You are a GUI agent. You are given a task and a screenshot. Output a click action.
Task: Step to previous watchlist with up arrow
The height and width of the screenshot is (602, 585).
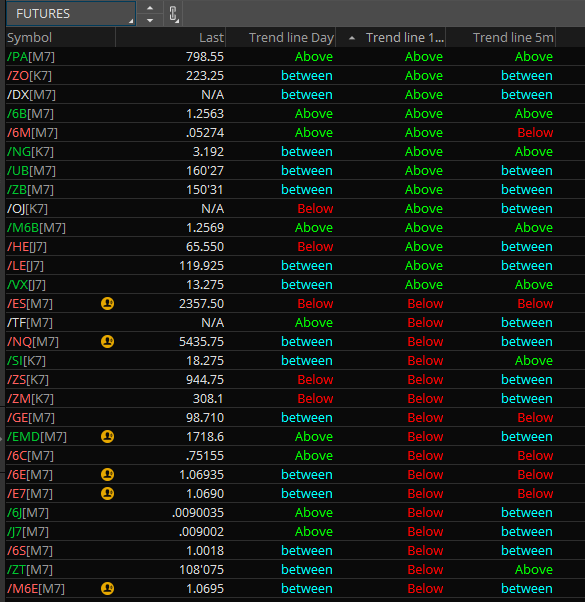click(x=150, y=8)
